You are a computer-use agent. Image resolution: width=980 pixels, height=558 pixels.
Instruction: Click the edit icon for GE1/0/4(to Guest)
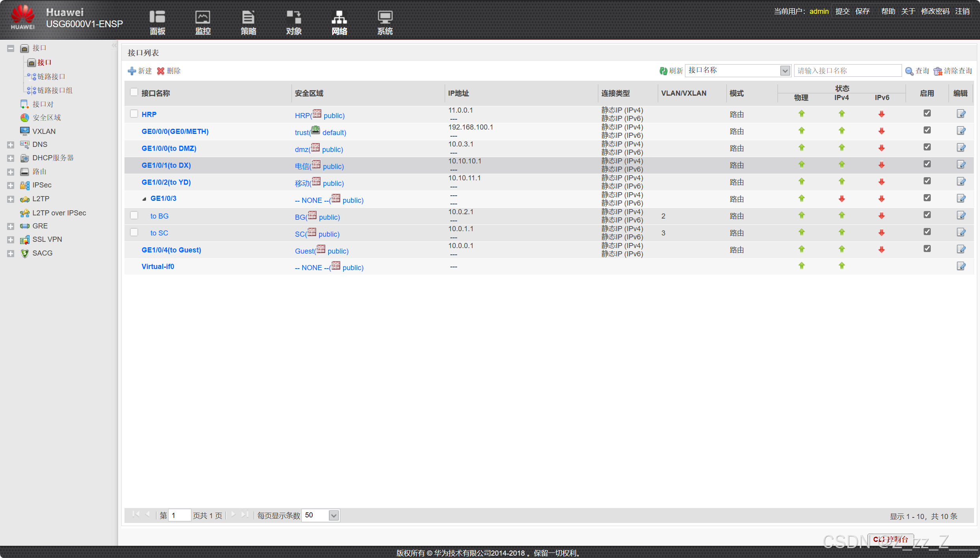point(961,249)
